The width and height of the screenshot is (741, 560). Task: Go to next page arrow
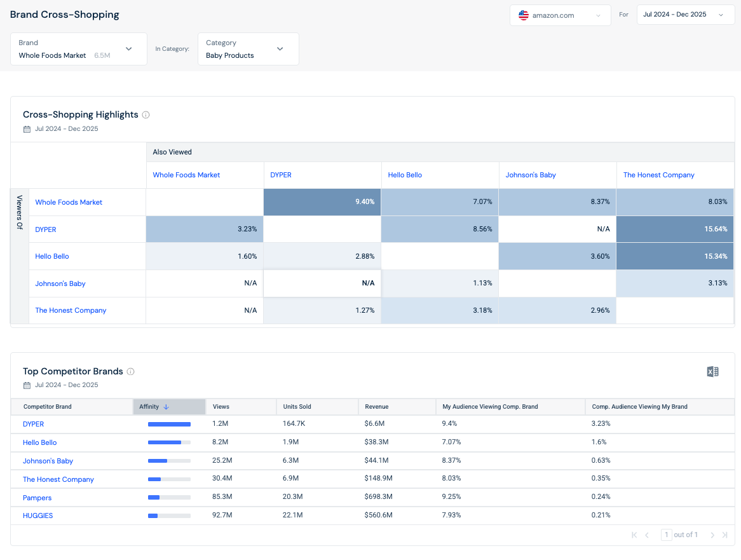(712, 535)
